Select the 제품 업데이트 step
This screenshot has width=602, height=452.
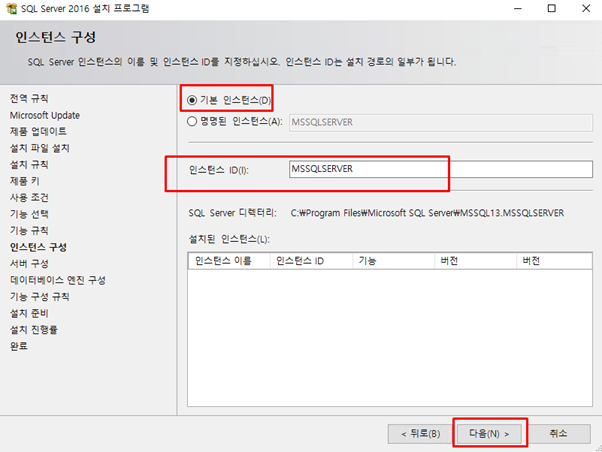point(38,131)
